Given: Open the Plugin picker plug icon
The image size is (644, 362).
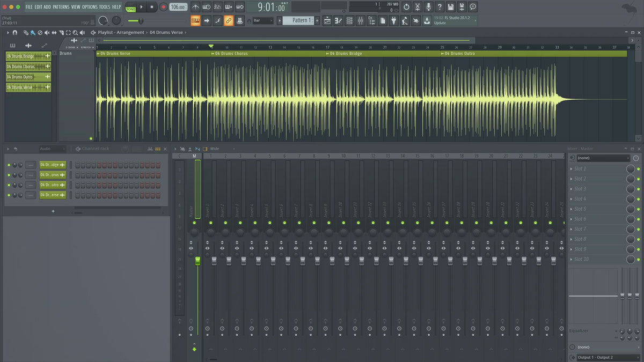Looking at the screenshot, I should (x=393, y=20).
